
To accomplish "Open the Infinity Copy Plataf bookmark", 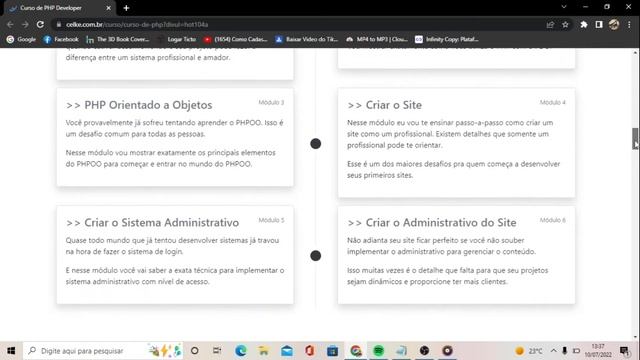I will coord(447,39).
